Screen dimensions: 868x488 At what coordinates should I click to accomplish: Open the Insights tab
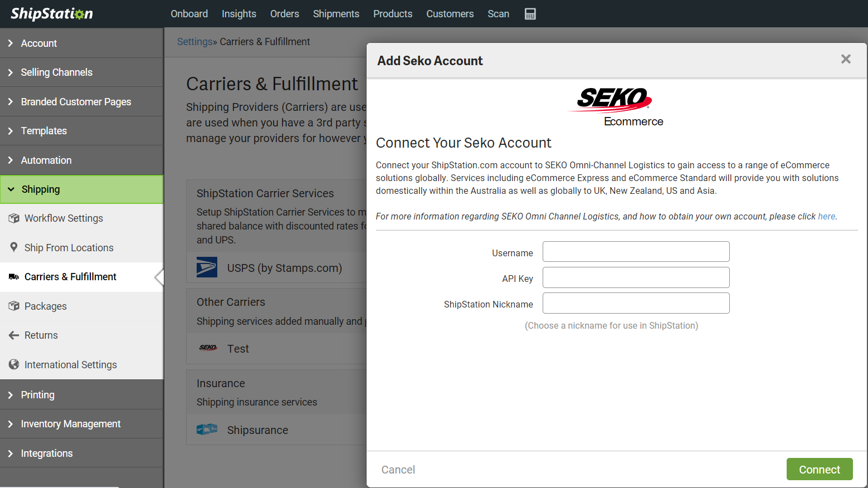tap(239, 14)
